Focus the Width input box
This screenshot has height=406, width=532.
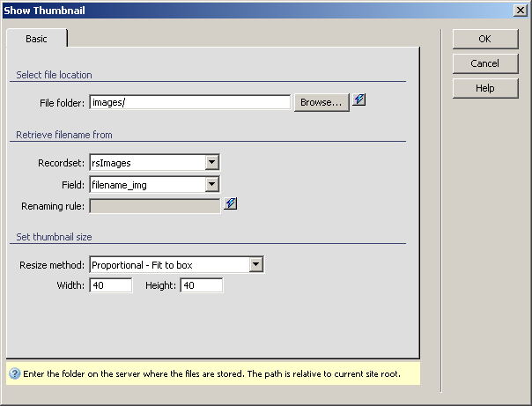click(x=110, y=285)
